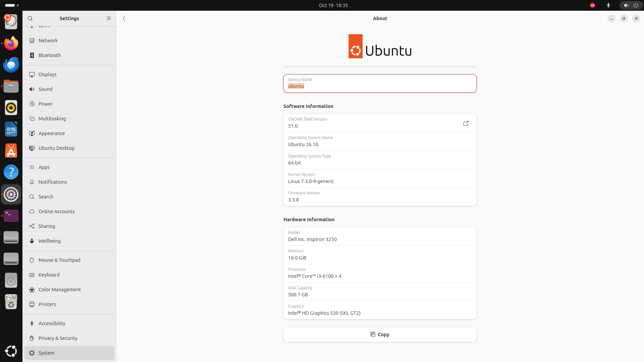The height and width of the screenshot is (362, 644).
Task: Select Notifications in the sidebar
Action: click(x=69, y=182)
